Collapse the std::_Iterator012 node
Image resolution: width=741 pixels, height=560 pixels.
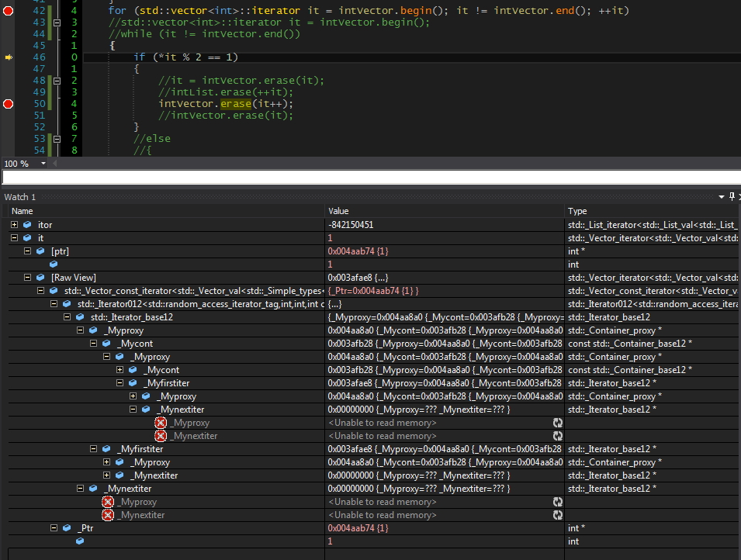click(x=54, y=304)
